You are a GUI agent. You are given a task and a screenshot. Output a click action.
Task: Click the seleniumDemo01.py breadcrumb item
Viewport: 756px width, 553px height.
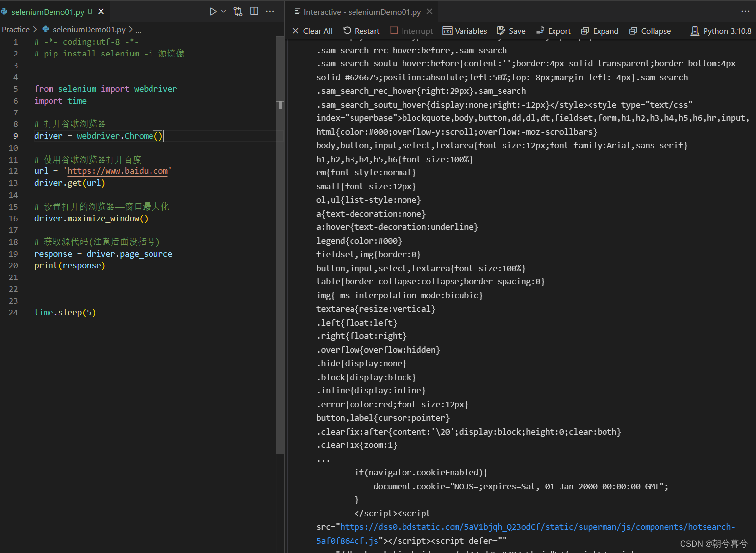[89, 30]
